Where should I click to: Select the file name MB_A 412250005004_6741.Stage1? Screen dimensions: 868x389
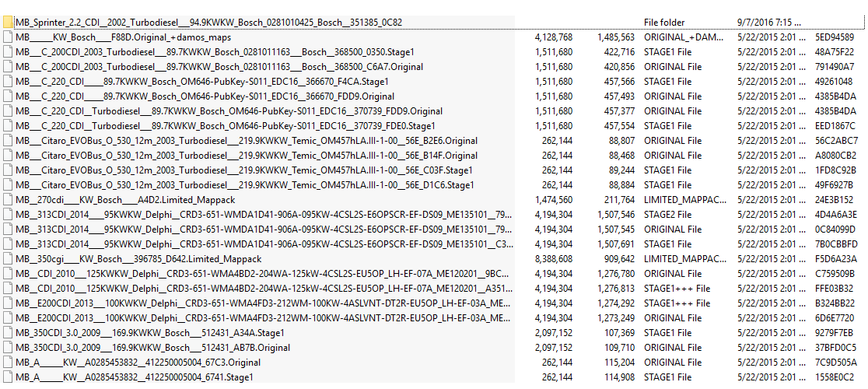click(x=135, y=377)
